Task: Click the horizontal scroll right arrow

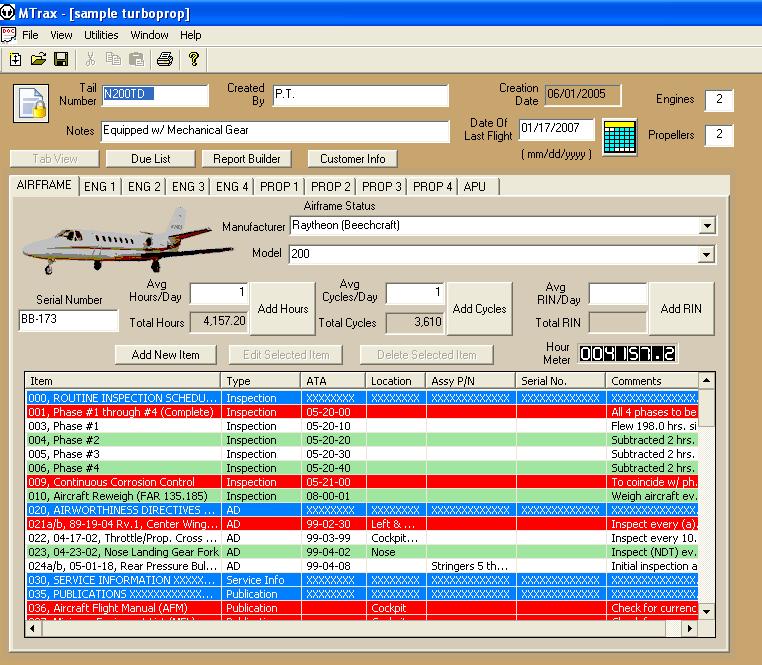Action: [x=690, y=629]
